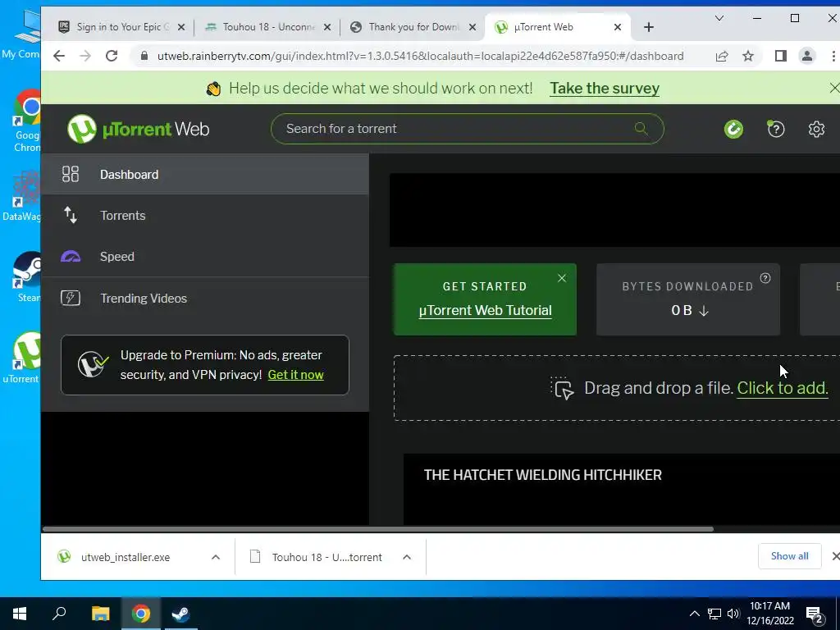Click the Trending Videos lightning icon
Image resolution: width=840 pixels, height=630 pixels.
click(x=71, y=298)
